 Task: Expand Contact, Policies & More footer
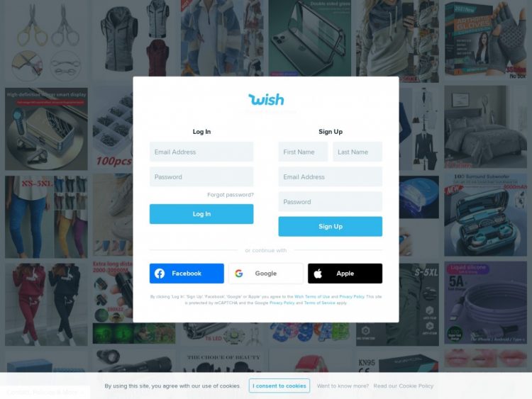click(x=45, y=392)
